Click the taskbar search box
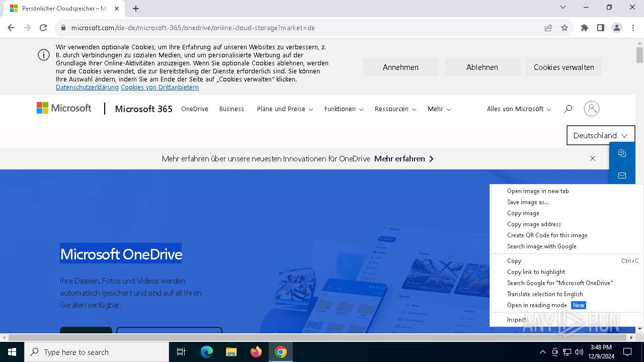This screenshot has width=644, height=362. (97, 352)
